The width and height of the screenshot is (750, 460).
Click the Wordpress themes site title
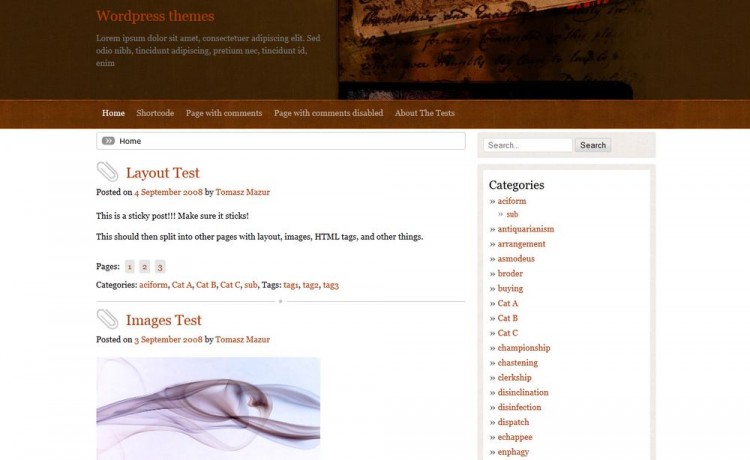[155, 16]
